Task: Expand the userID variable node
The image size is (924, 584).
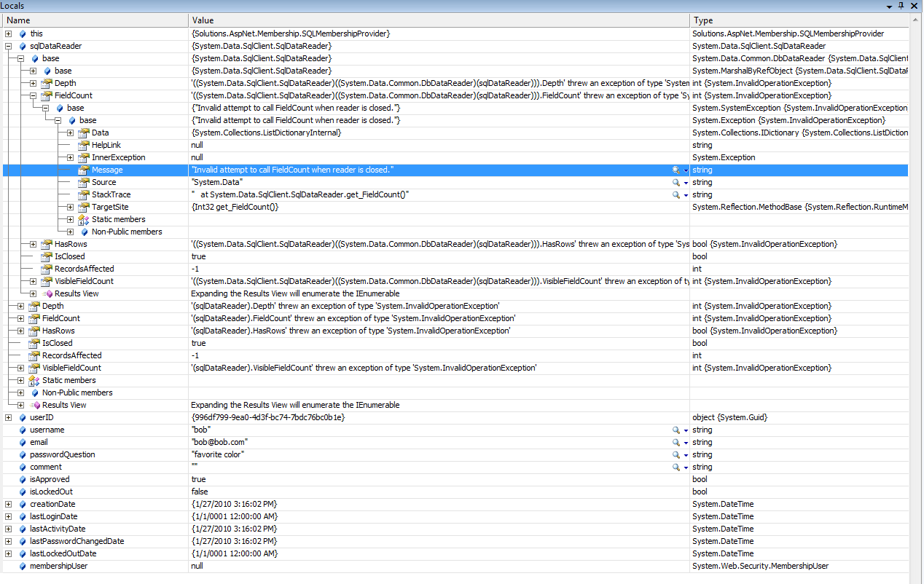Action: tap(9, 417)
